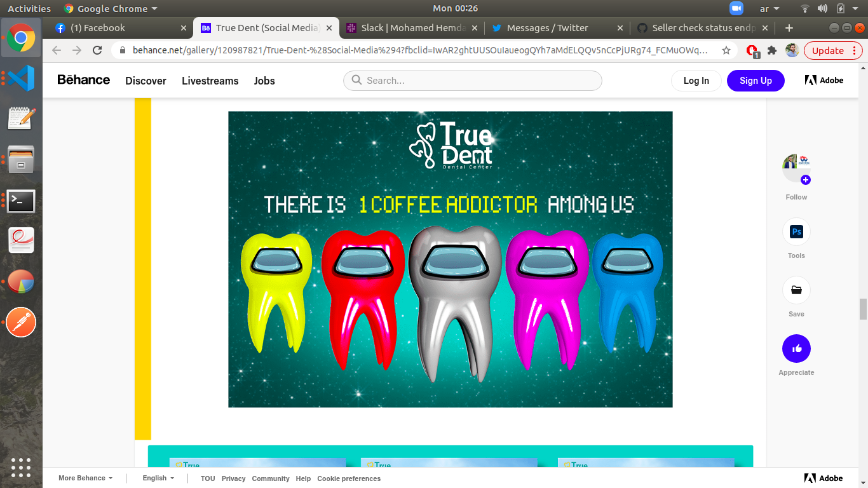This screenshot has width=868, height=488.
Task: Open the Community footer link
Action: 271,478
